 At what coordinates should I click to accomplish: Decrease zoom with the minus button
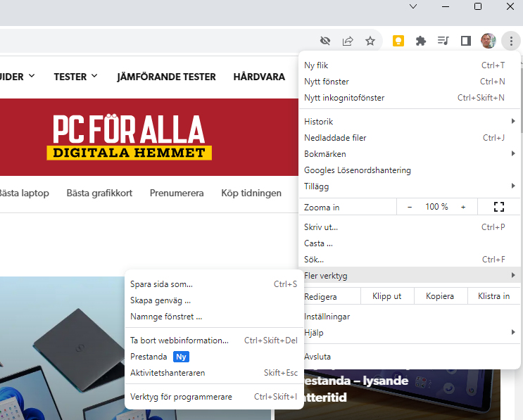[410, 207]
